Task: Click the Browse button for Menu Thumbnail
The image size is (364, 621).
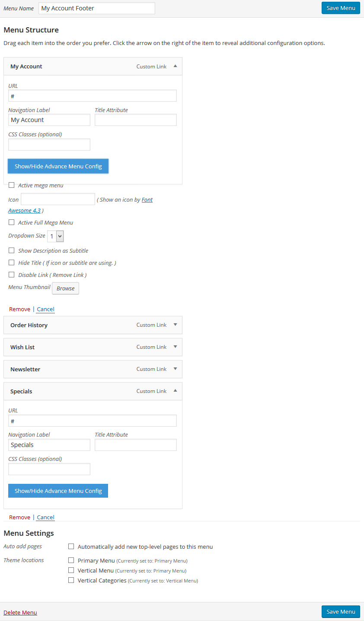Action: [66, 288]
